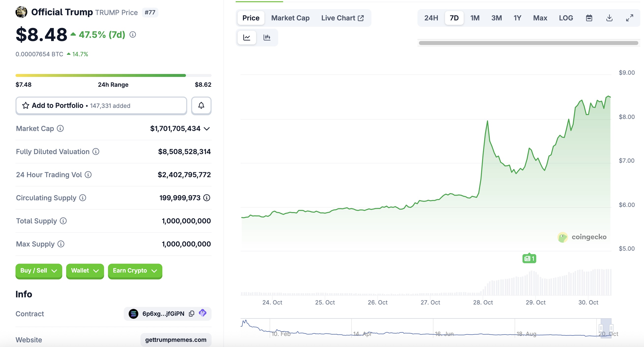Screen dimensions: 644x347
Task: Switch to the candlestick chart view
Action: (x=267, y=37)
